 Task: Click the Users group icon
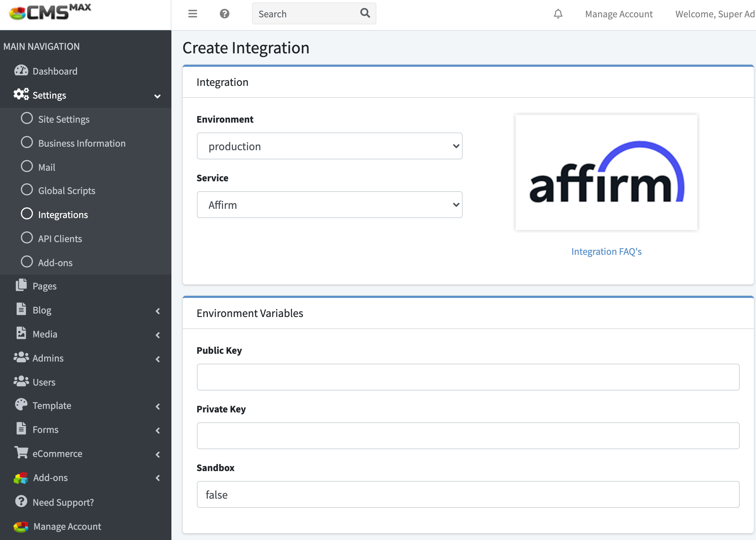point(21,381)
